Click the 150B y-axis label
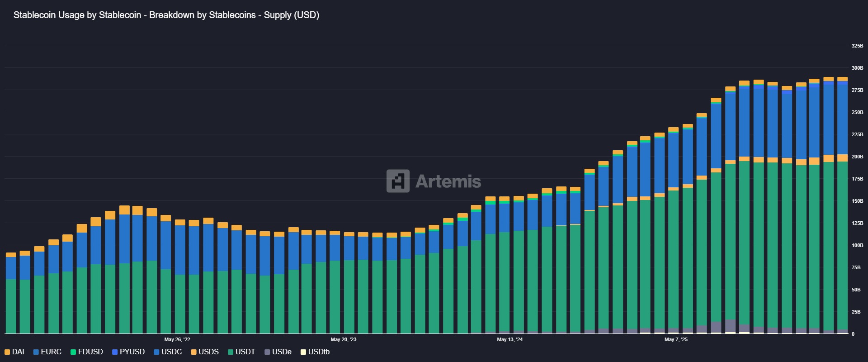The height and width of the screenshot is (362, 868). click(x=857, y=201)
